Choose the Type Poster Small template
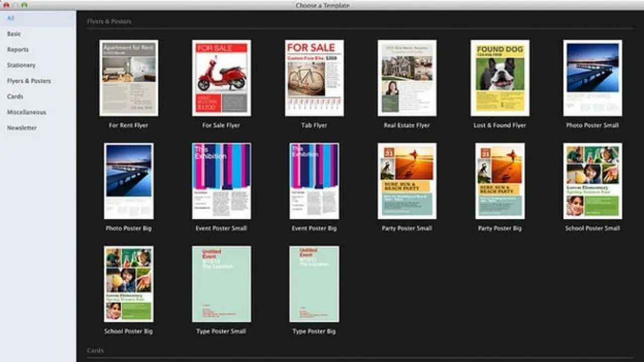 tap(221, 284)
